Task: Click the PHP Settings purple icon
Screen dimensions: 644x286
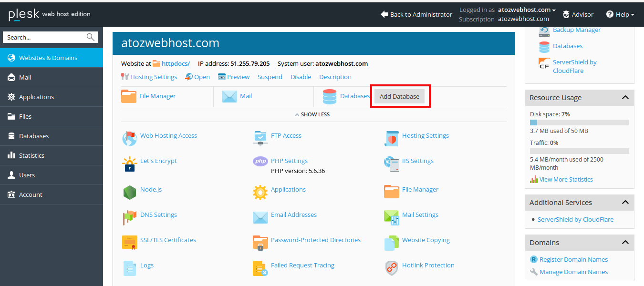Action: (260, 162)
